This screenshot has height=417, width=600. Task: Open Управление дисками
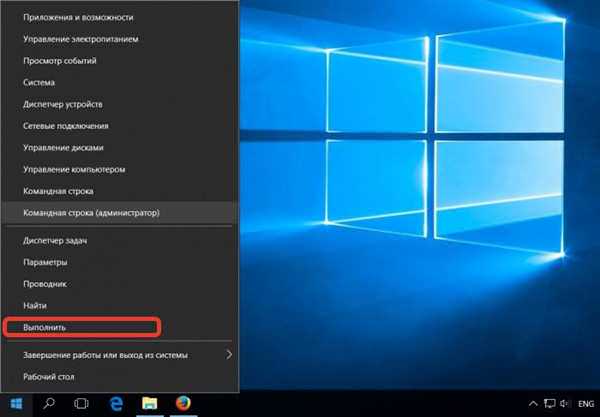pos(120,148)
